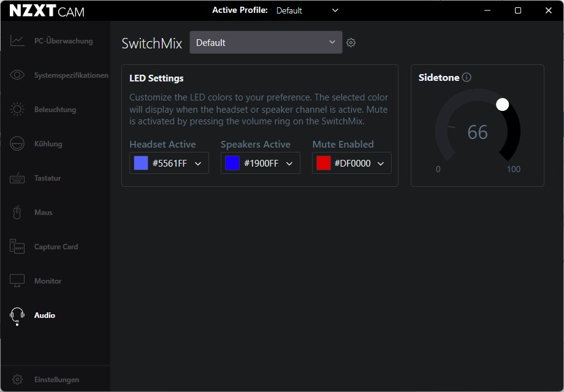Open Speakers Active color dropdown #1900FF
This screenshot has height=392, width=564.
click(x=261, y=163)
